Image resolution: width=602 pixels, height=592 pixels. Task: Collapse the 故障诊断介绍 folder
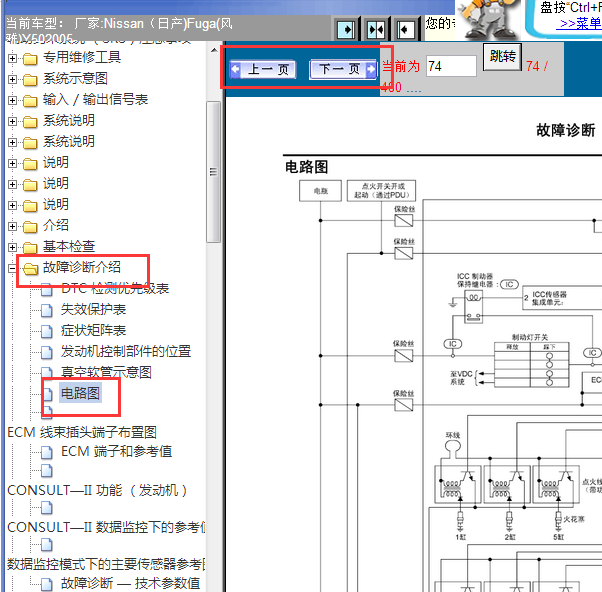point(12,268)
